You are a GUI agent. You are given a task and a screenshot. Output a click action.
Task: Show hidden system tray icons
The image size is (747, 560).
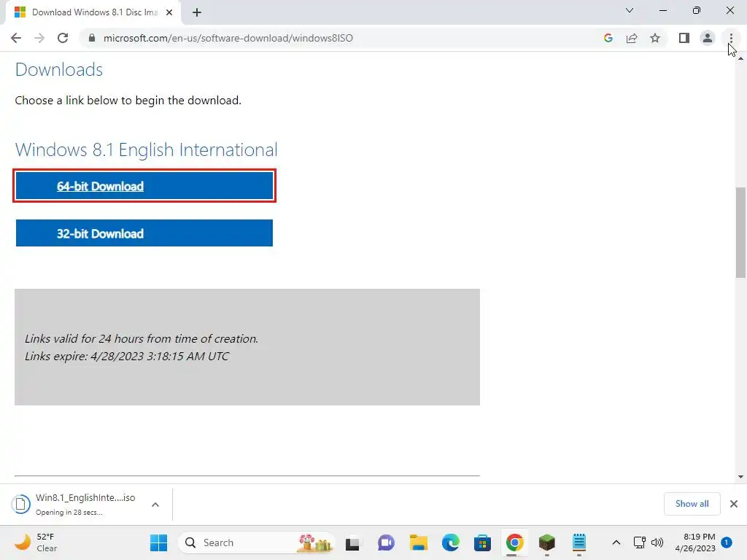[x=616, y=542]
